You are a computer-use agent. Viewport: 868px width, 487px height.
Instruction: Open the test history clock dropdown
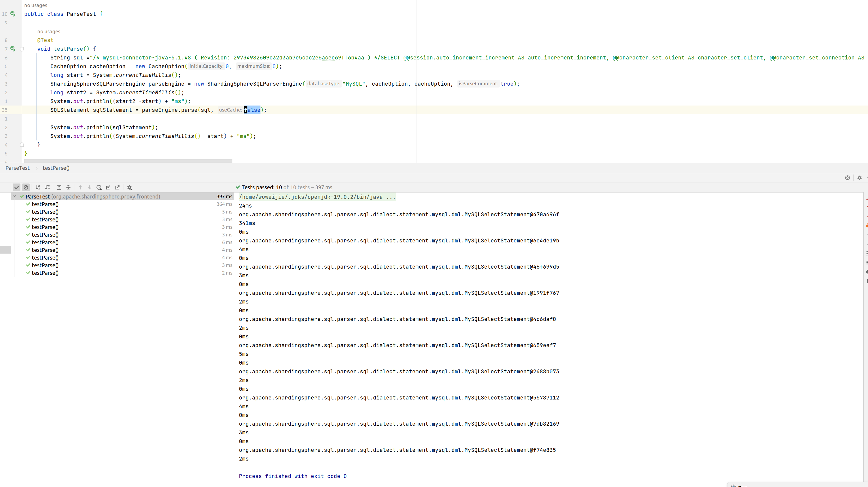tap(99, 188)
